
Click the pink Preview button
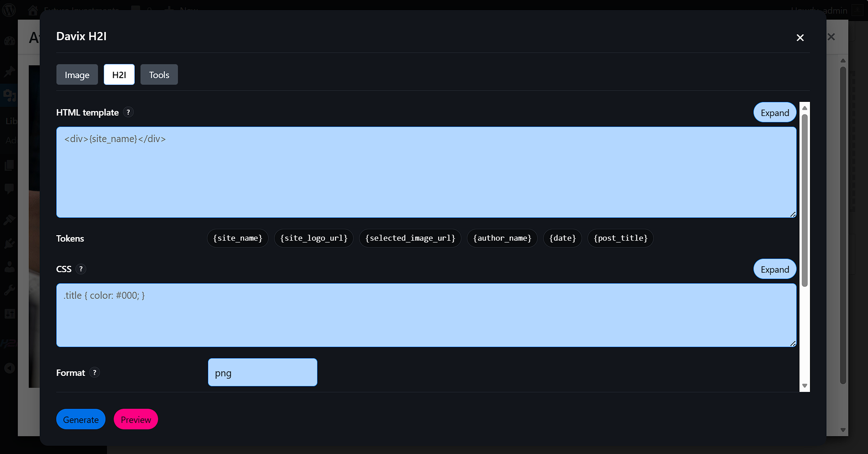[x=135, y=419]
